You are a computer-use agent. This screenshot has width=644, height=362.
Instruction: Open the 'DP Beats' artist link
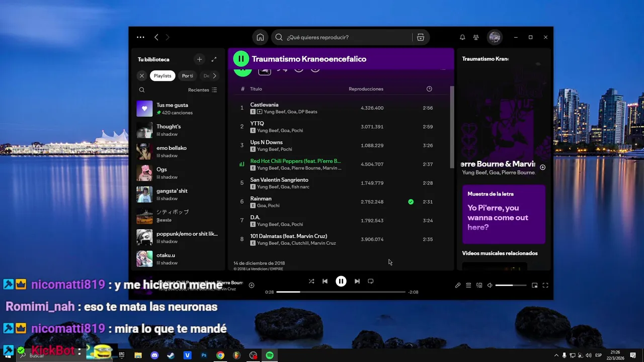[x=308, y=112]
